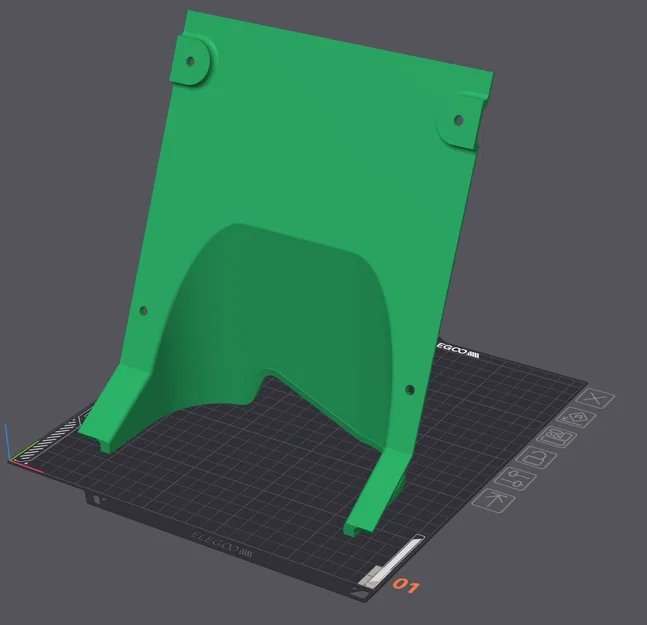The height and width of the screenshot is (625, 647).
Task: Arrange objects on the current plate
Action: click(556, 437)
